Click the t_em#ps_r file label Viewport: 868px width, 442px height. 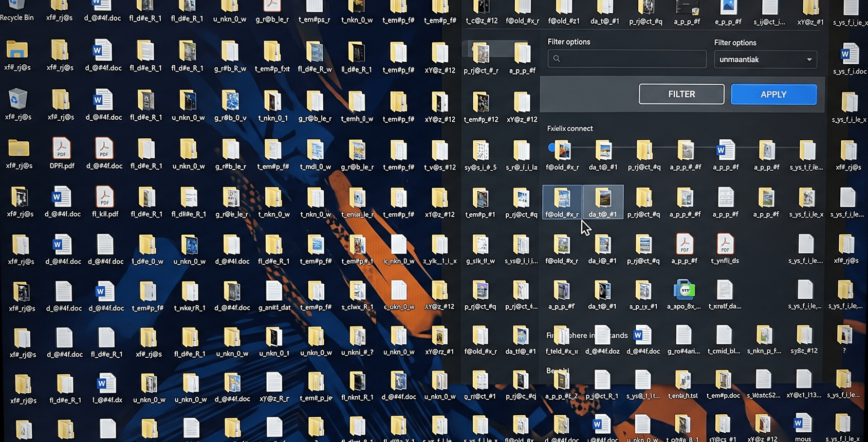click(314, 20)
